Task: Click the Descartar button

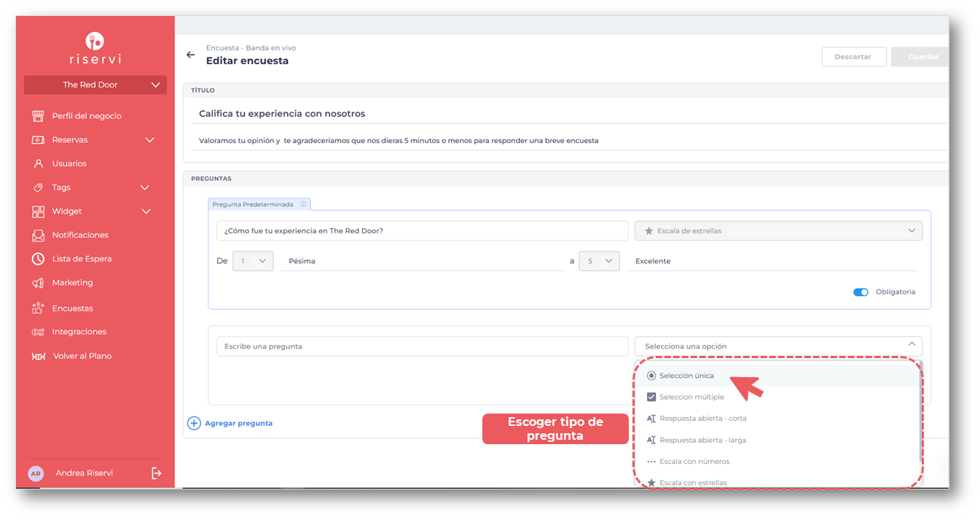Action: click(853, 57)
